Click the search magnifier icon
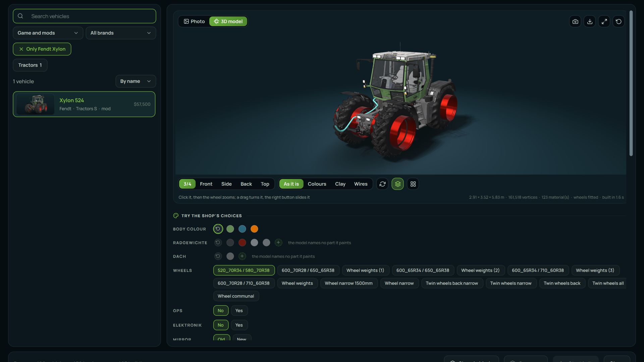The height and width of the screenshot is (362, 644). [20, 16]
